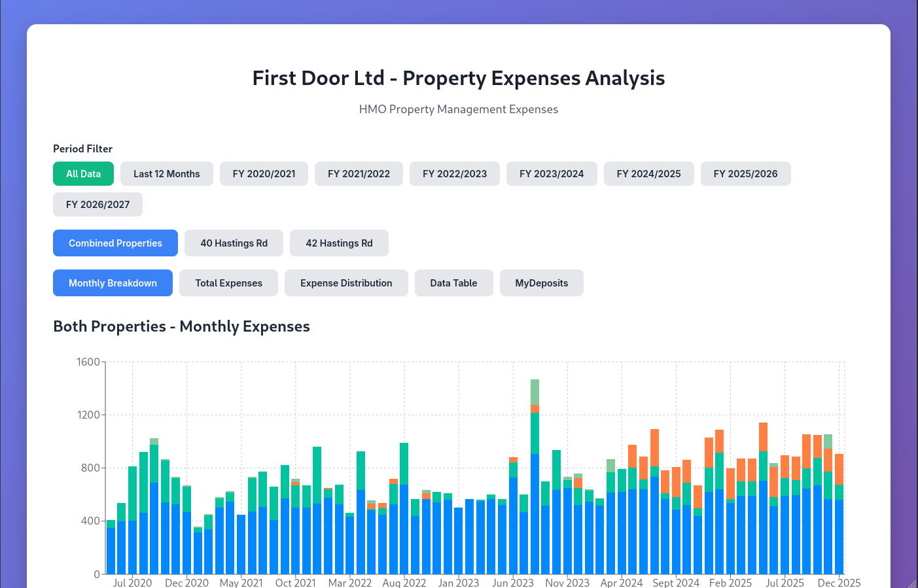This screenshot has height=588, width=918.
Task: Open the MyDeposits section
Action: pyautogui.click(x=541, y=283)
